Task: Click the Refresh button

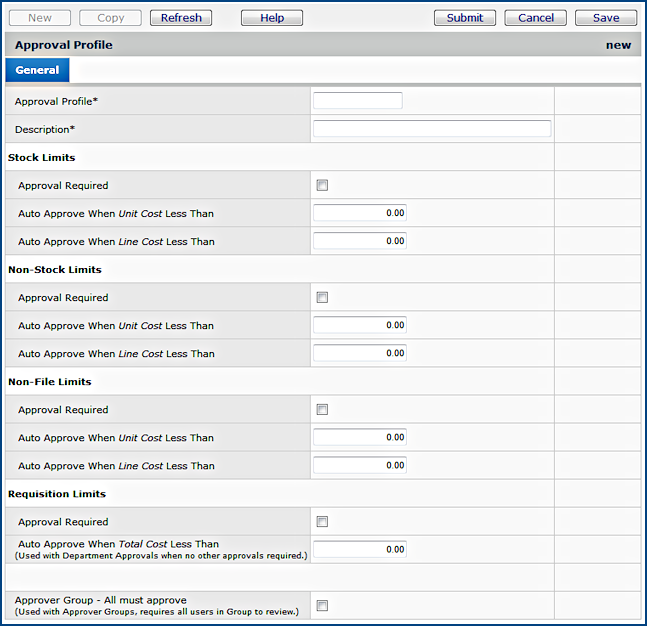Action: pos(181,18)
